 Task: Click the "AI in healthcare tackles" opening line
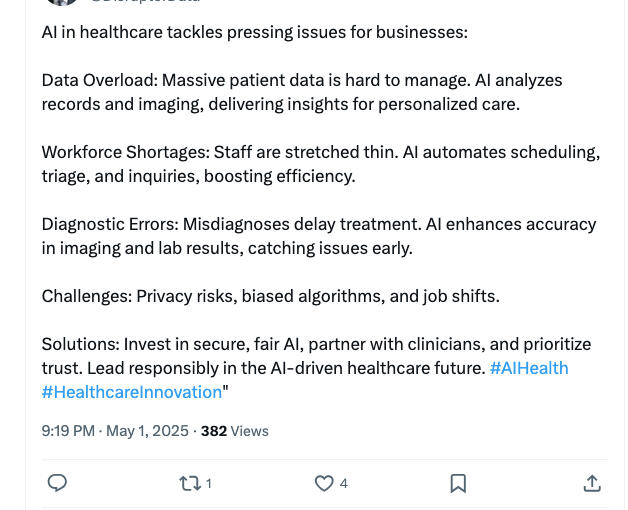(254, 32)
